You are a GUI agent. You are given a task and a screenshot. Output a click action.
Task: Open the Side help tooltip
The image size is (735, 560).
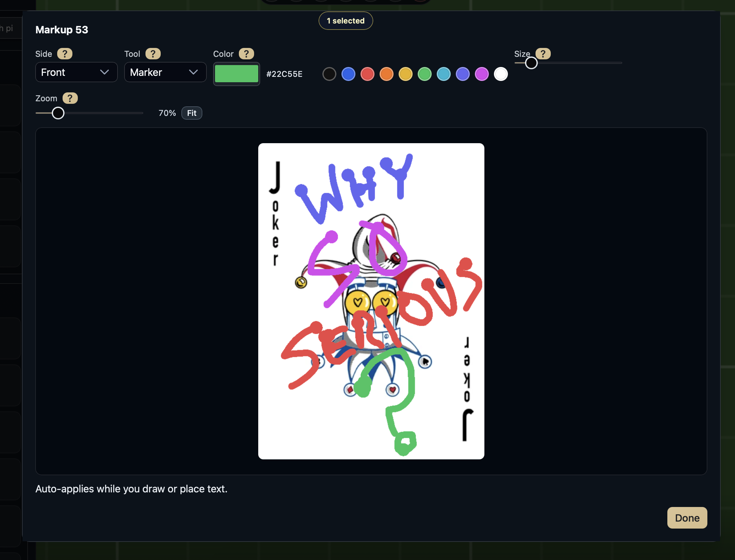pyautogui.click(x=65, y=54)
